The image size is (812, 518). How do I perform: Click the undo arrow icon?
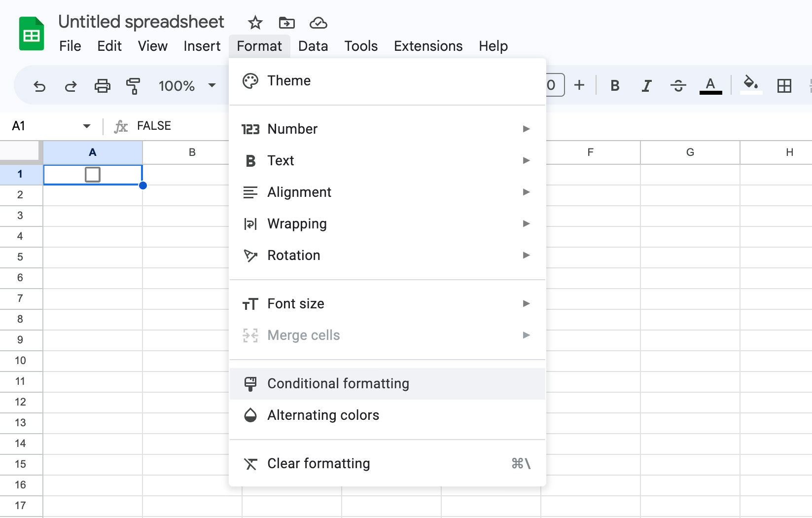[39, 86]
